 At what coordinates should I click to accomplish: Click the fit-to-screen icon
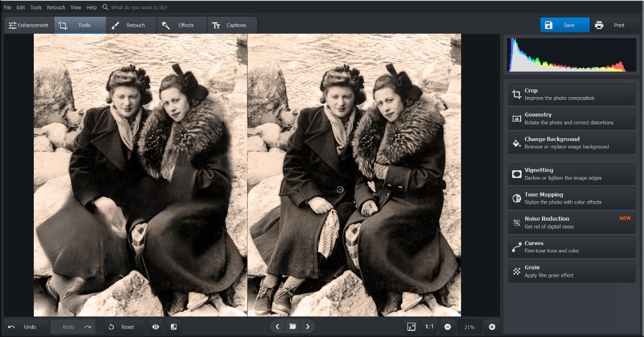tap(411, 327)
